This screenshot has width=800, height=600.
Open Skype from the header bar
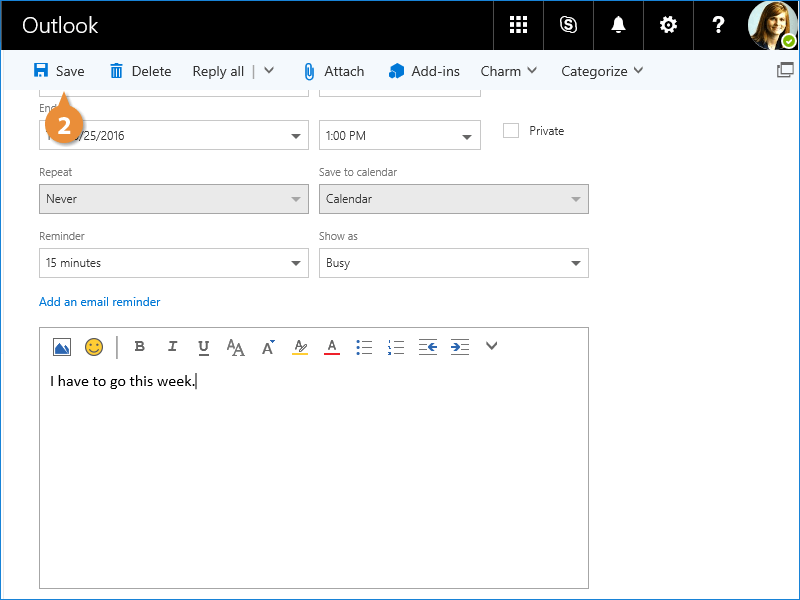[569, 25]
